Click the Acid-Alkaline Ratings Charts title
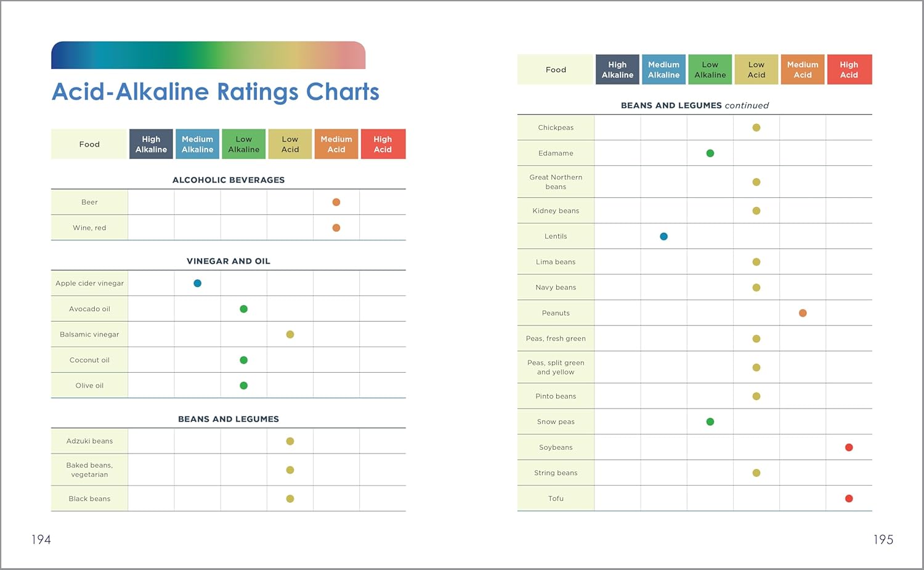924x570 pixels. (216, 92)
